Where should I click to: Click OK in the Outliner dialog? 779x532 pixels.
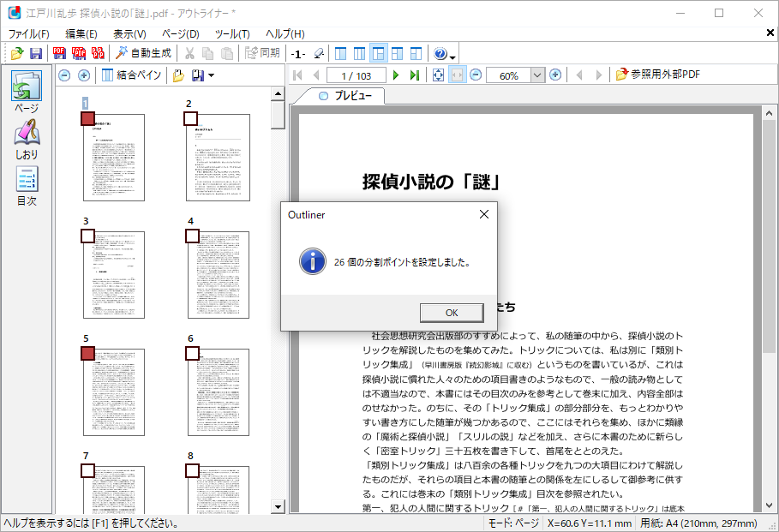point(452,313)
